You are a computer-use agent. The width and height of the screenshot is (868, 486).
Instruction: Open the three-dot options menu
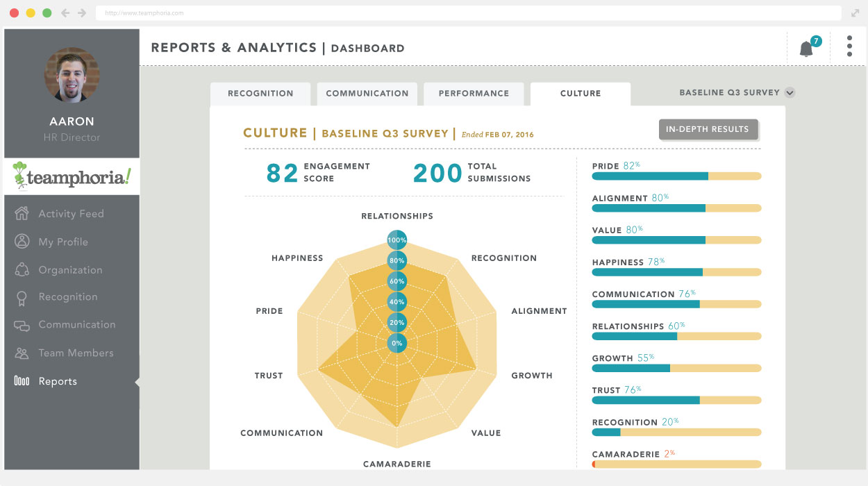pyautogui.click(x=849, y=47)
